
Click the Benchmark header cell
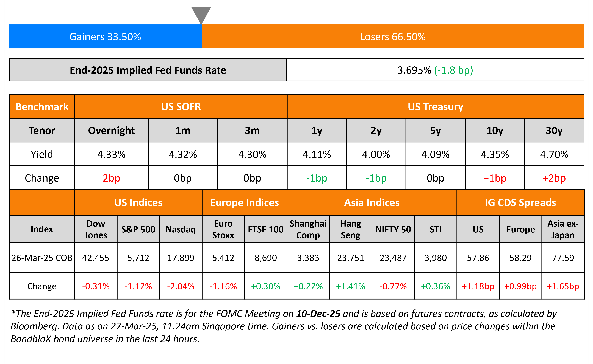(42, 107)
